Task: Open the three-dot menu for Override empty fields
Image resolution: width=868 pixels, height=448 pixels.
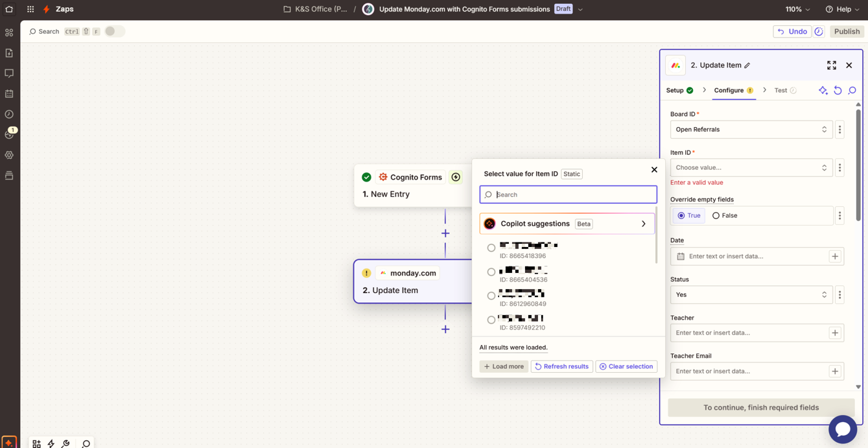Action: pos(839,216)
